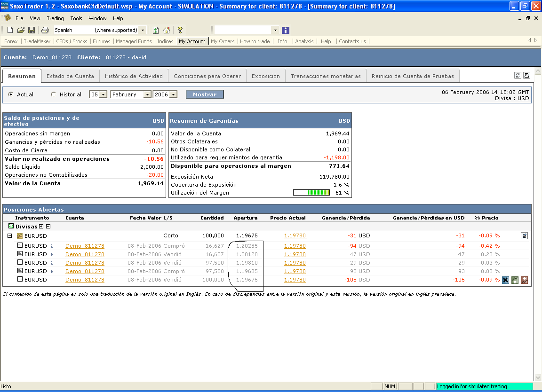Click info icon on EURUSD 1.19685 row
Screen dimensions: 542x392
point(52,272)
